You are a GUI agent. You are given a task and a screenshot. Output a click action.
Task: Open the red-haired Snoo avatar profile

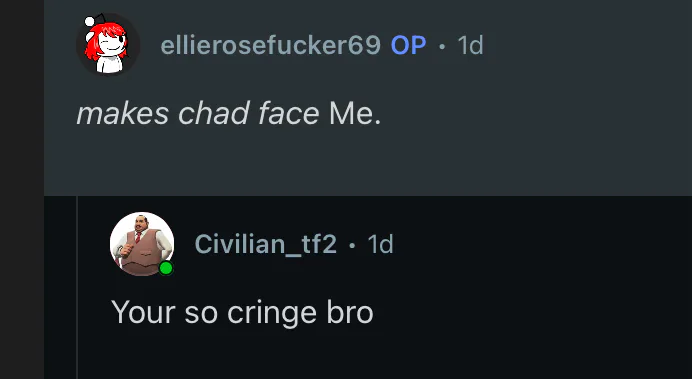(x=108, y=44)
